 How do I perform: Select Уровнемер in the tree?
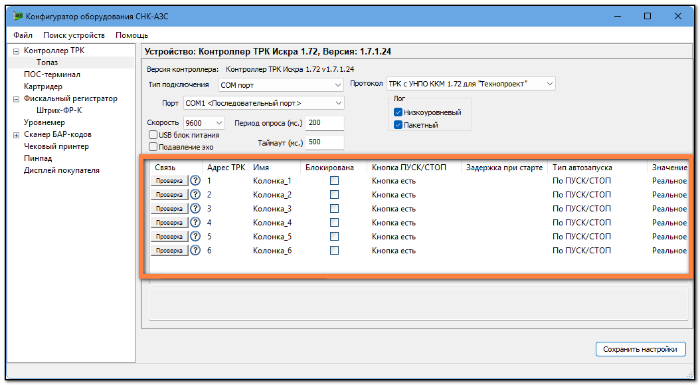click(44, 122)
